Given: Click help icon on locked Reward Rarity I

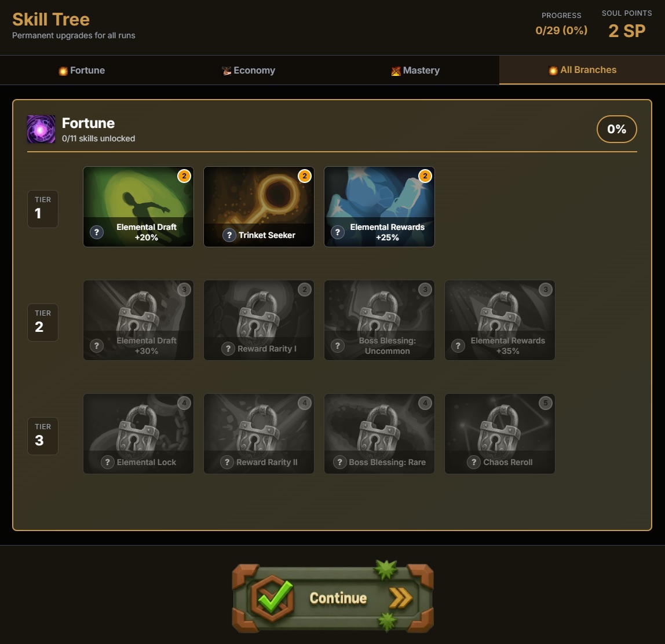Looking at the screenshot, I should point(228,349).
